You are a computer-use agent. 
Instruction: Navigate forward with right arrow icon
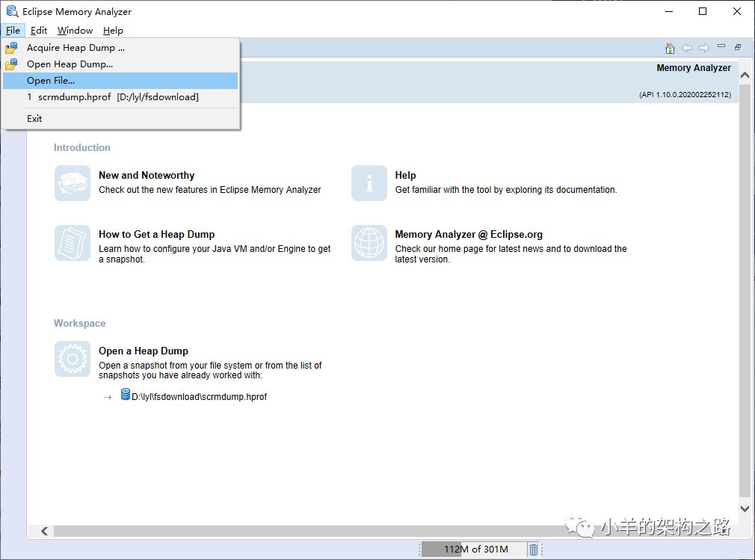[x=704, y=48]
